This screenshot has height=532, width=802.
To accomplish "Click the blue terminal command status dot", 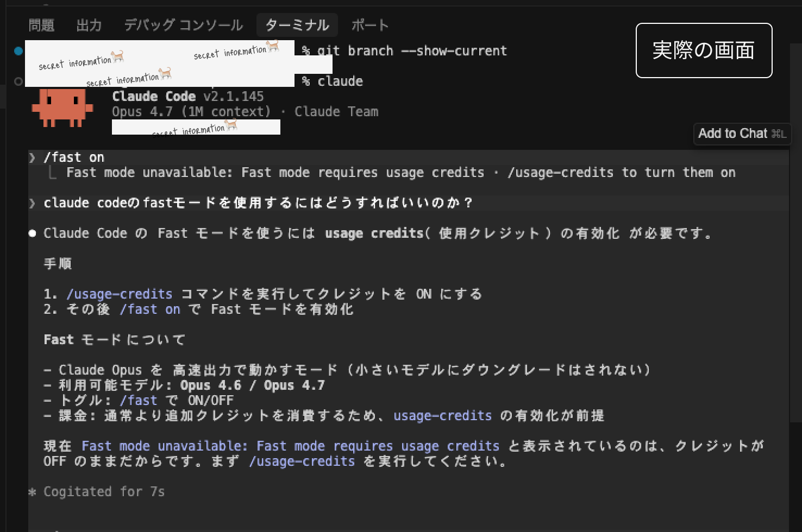I will coord(18,50).
